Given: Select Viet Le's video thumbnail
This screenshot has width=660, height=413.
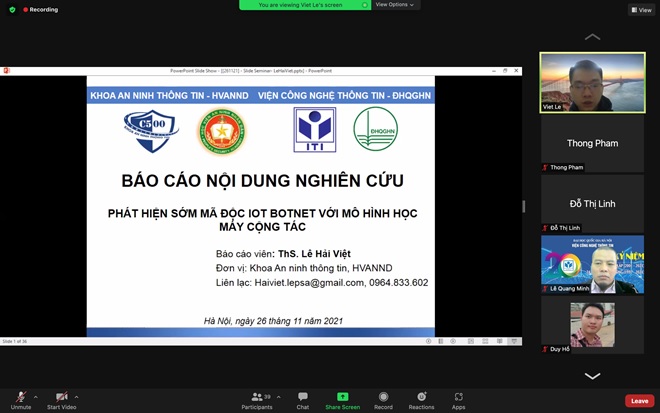Looking at the screenshot, I should click(592, 82).
